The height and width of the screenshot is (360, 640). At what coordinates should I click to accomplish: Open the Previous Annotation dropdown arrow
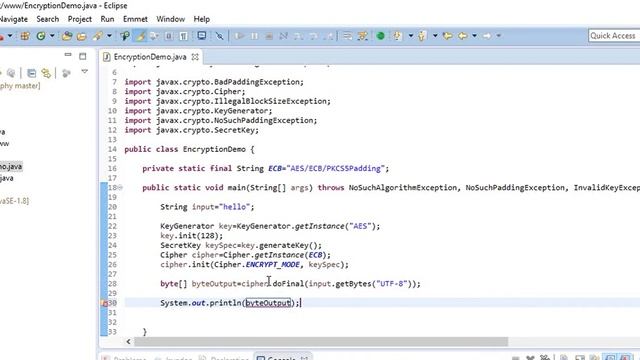(435, 36)
